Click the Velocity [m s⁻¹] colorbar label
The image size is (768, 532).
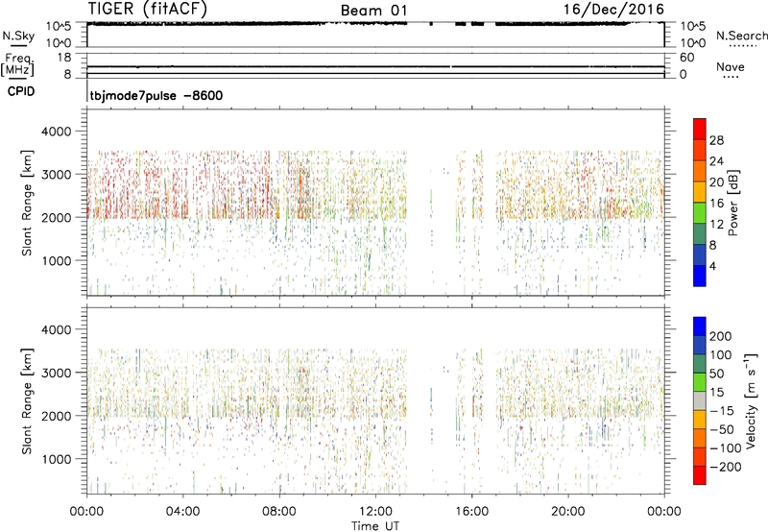pyautogui.click(x=751, y=400)
